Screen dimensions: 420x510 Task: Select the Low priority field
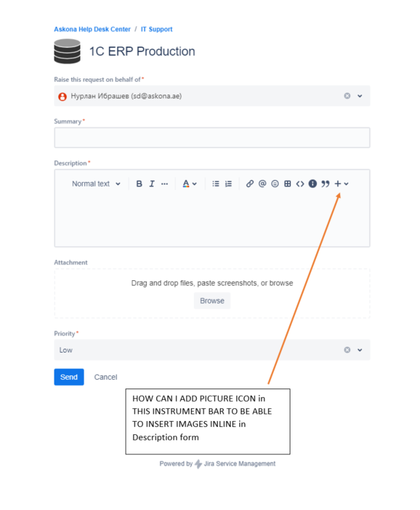(x=212, y=350)
